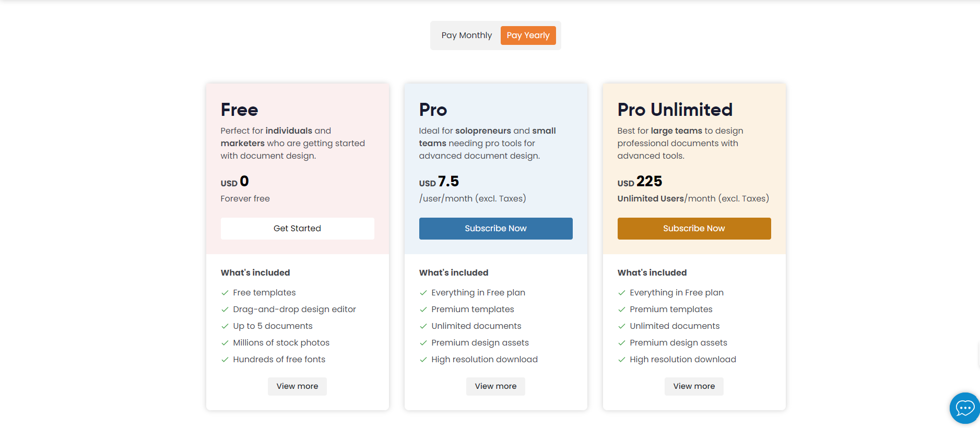Click the checkmark beside Unlimited documents in Pro Unlimited
The width and height of the screenshot is (980, 428).
coord(622,326)
